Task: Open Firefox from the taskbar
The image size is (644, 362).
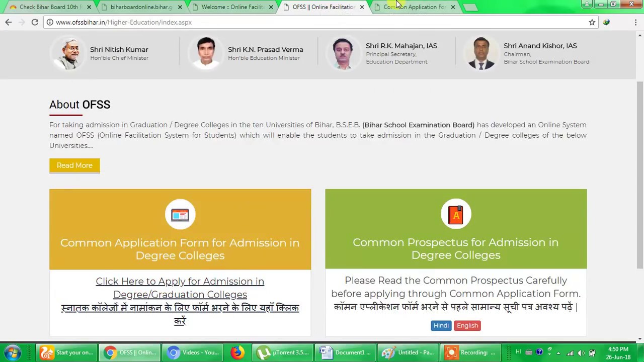Action: (237, 352)
